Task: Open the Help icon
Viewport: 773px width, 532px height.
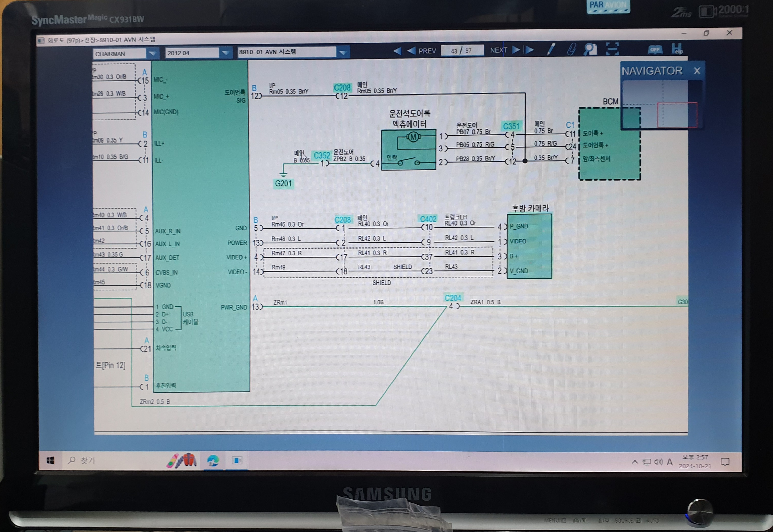Action: coord(677,49)
